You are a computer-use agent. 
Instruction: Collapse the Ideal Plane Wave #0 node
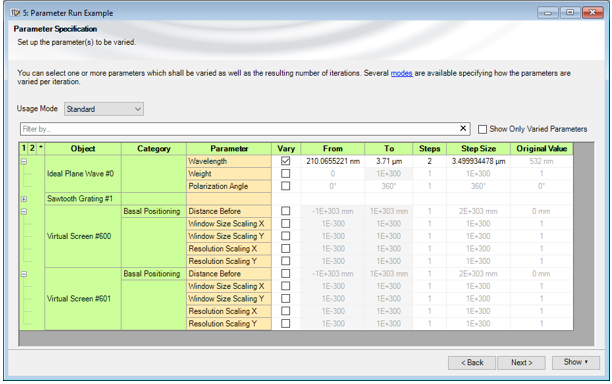[24, 161]
